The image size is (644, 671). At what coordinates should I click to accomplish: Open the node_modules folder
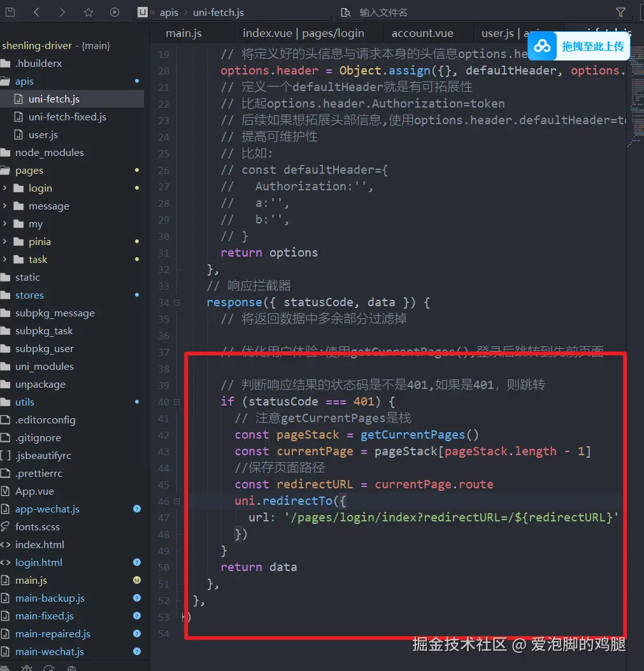pyautogui.click(x=50, y=152)
